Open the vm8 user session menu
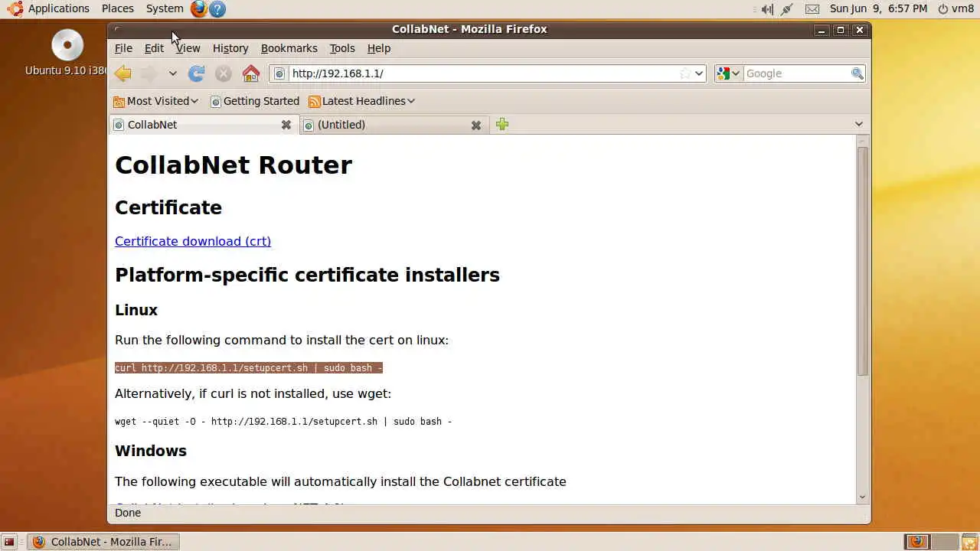This screenshot has height=551, width=980. pos(955,8)
